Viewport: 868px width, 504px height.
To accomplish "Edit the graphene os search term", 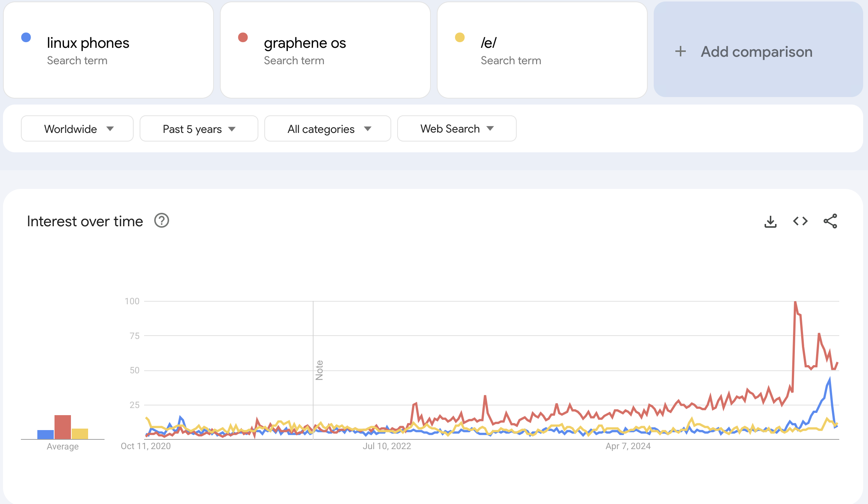I will point(305,43).
